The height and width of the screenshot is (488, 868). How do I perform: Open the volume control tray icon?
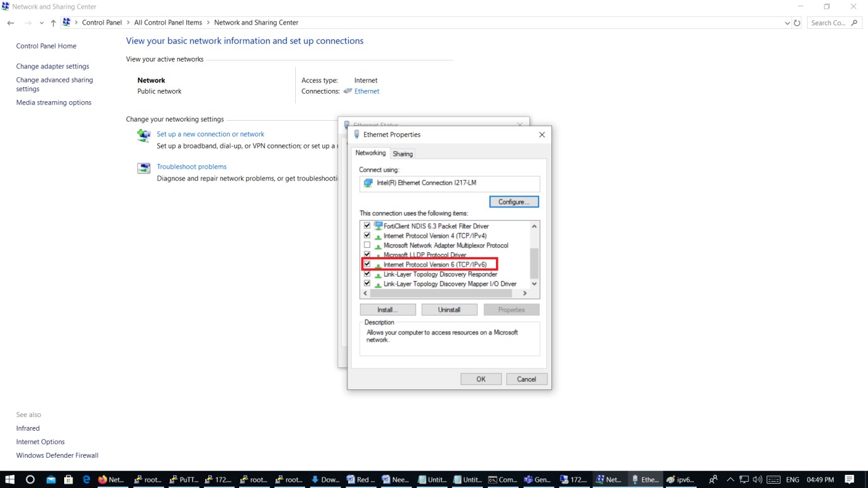[x=757, y=479]
